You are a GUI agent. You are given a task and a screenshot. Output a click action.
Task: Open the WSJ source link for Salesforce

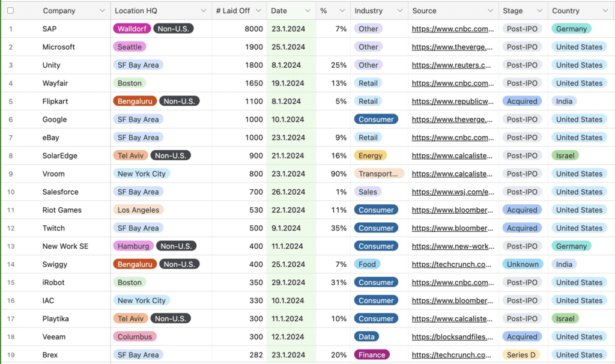click(453, 192)
